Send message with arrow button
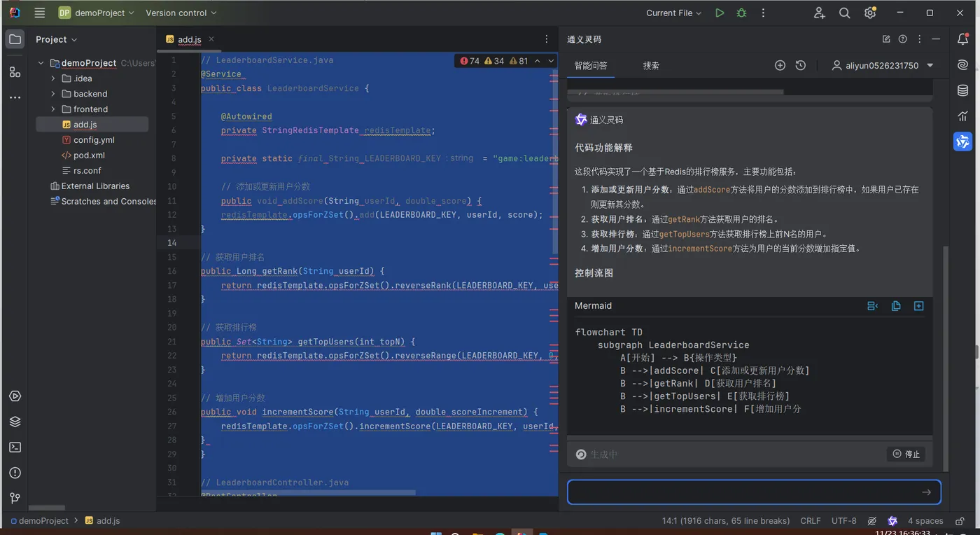Viewport: 980px width, 535px height. pos(926,492)
